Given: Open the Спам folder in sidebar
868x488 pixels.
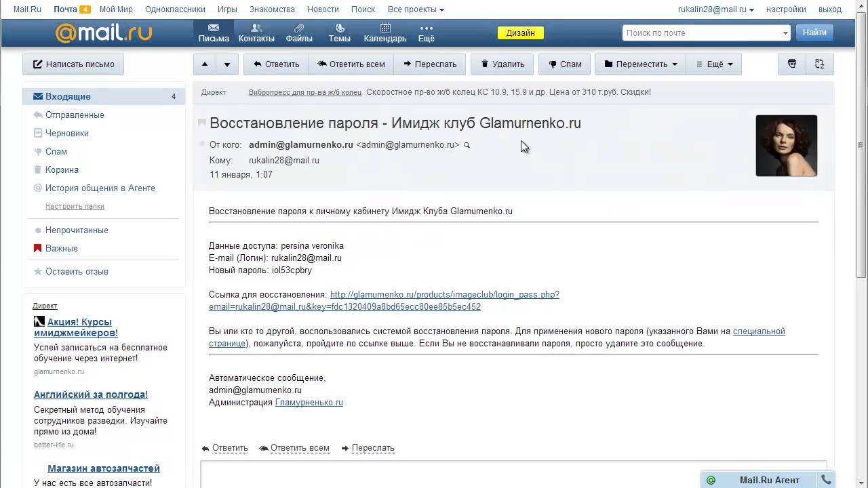Looking at the screenshot, I should click(56, 151).
